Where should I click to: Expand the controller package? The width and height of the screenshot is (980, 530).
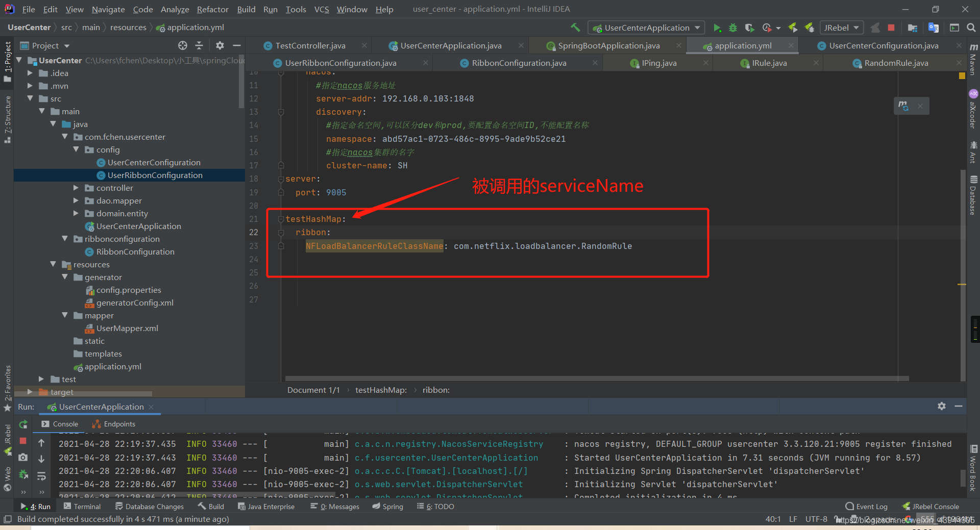tap(76, 188)
